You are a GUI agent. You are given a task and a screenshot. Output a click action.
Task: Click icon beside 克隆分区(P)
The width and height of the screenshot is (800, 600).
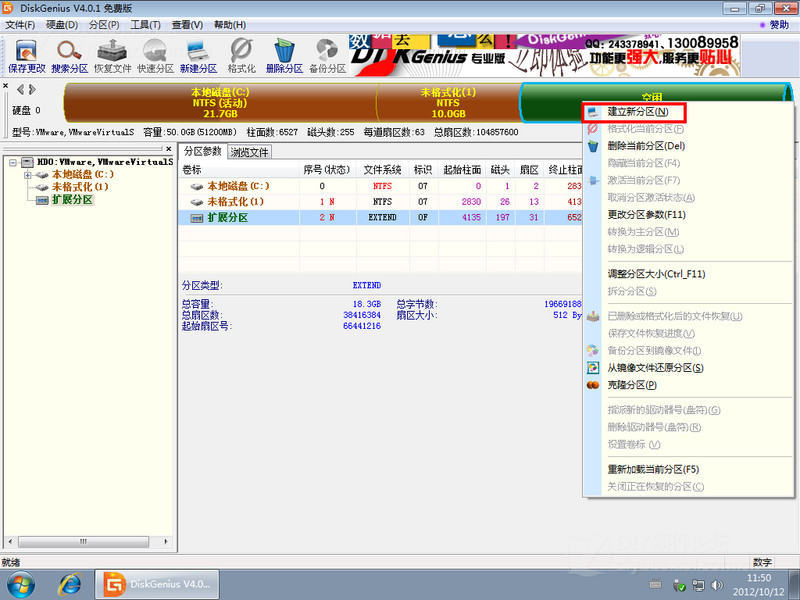click(592, 385)
